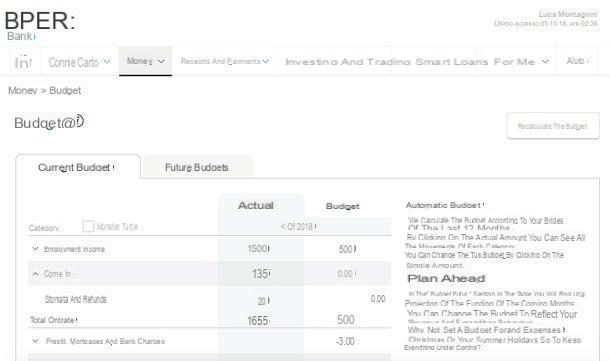
Task: Click the BPER Bank logo
Action: [x=40, y=25]
